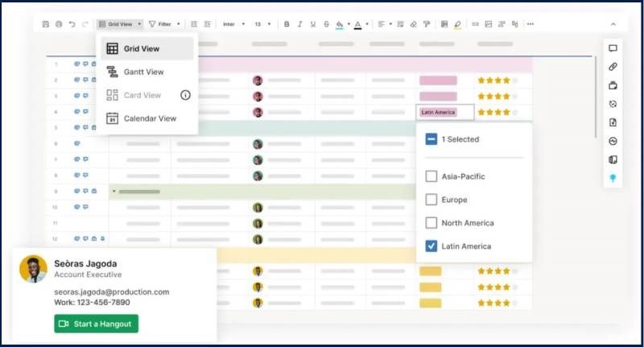
Task: Click the insert link icon in toolbar
Action: (x=475, y=24)
